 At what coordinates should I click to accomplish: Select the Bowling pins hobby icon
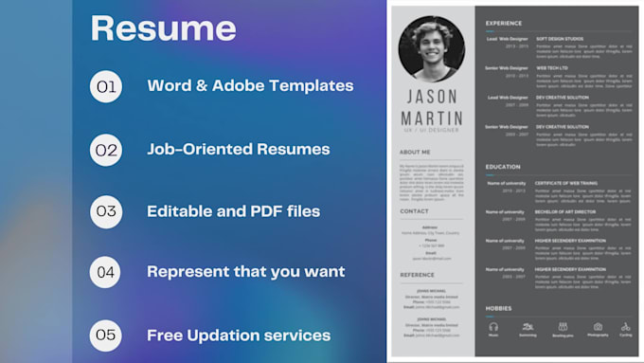[563, 327]
